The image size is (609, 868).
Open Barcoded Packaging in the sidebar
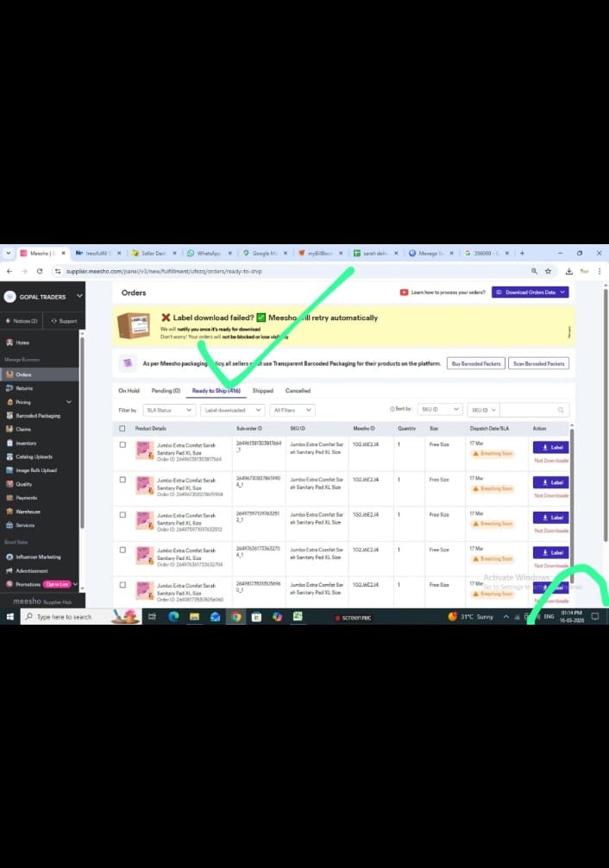[38, 416]
